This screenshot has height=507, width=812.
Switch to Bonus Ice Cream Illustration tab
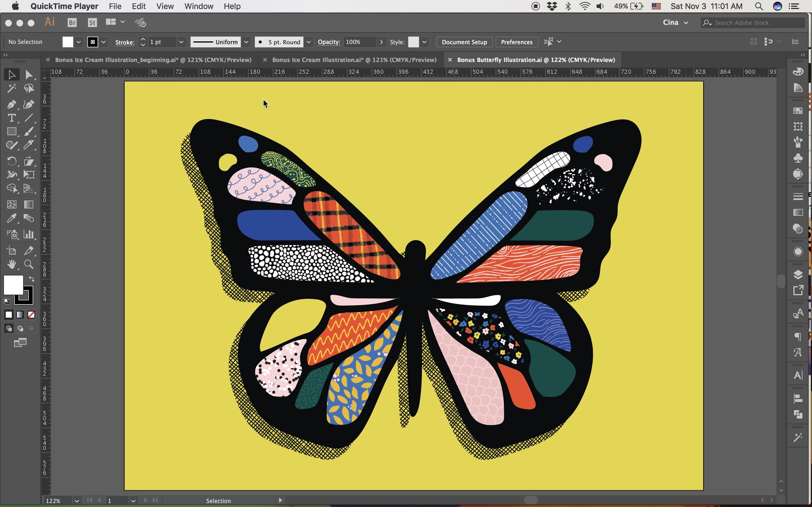pos(354,60)
